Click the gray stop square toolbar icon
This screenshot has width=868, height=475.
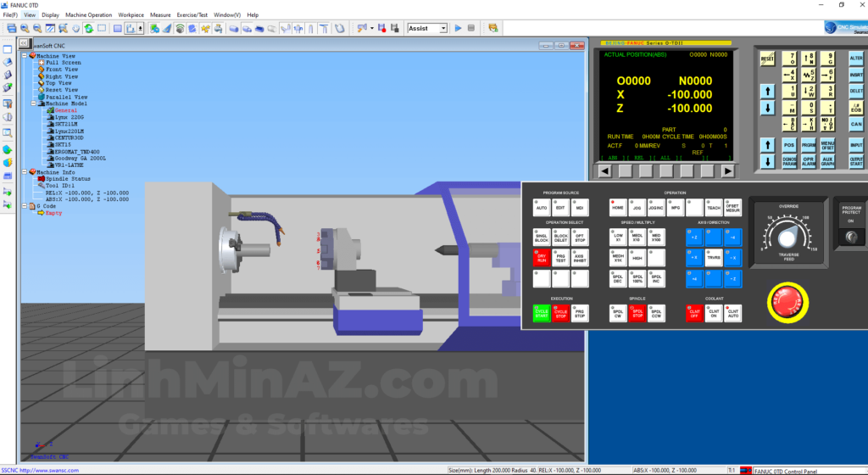click(471, 28)
